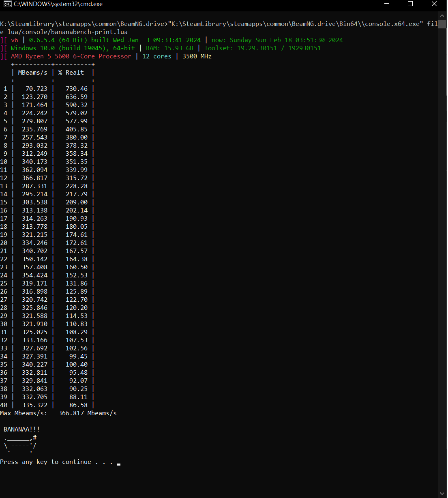The height and width of the screenshot is (498, 448).
Task: Click value 209.00 in row 15
Action: click(77, 202)
